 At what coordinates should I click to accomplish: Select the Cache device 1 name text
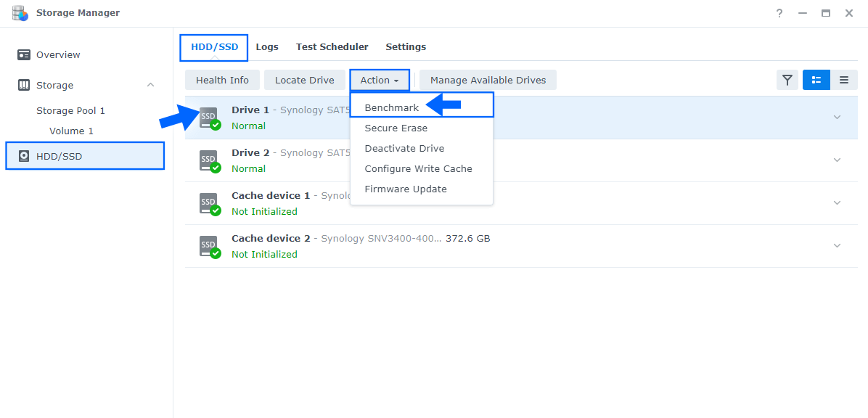click(x=271, y=195)
